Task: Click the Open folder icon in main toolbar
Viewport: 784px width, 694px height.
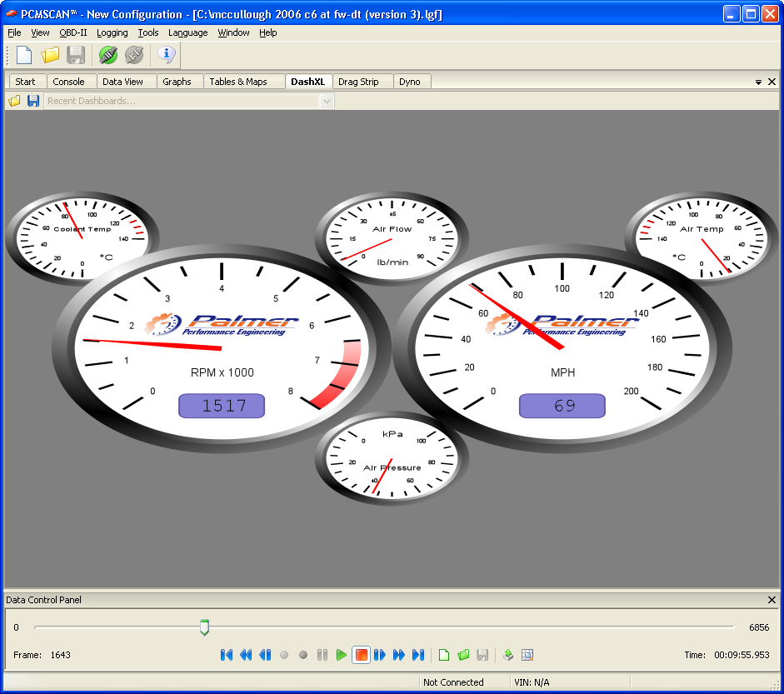Action: pyautogui.click(x=51, y=55)
